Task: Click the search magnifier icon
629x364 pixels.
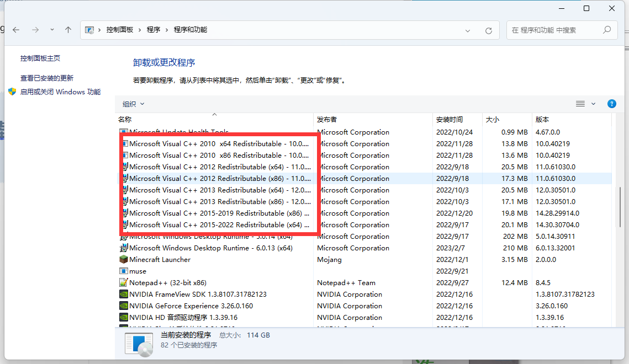Action: (606, 30)
